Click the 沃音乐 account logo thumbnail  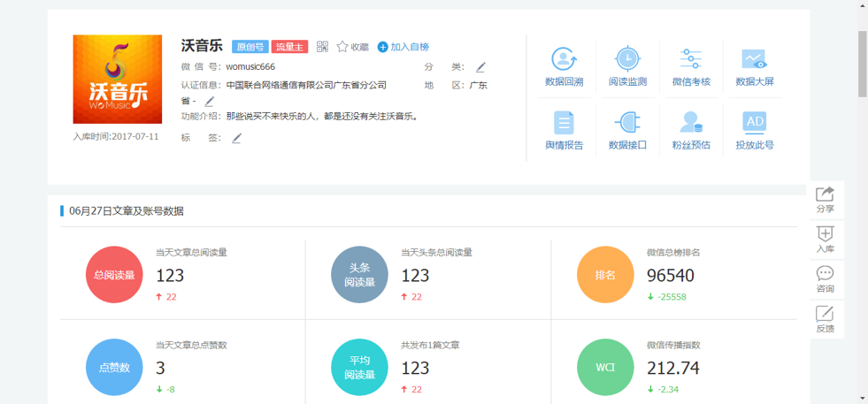pos(117,80)
